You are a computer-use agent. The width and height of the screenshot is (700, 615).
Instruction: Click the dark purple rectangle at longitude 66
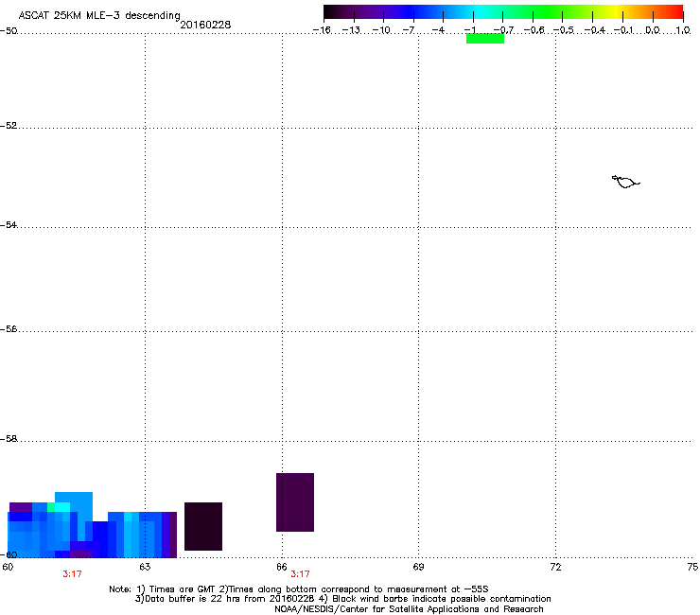pyautogui.click(x=295, y=502)
